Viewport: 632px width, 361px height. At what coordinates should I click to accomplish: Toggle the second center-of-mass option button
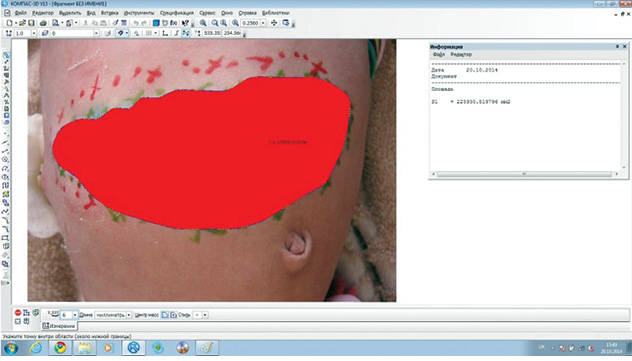173,315
